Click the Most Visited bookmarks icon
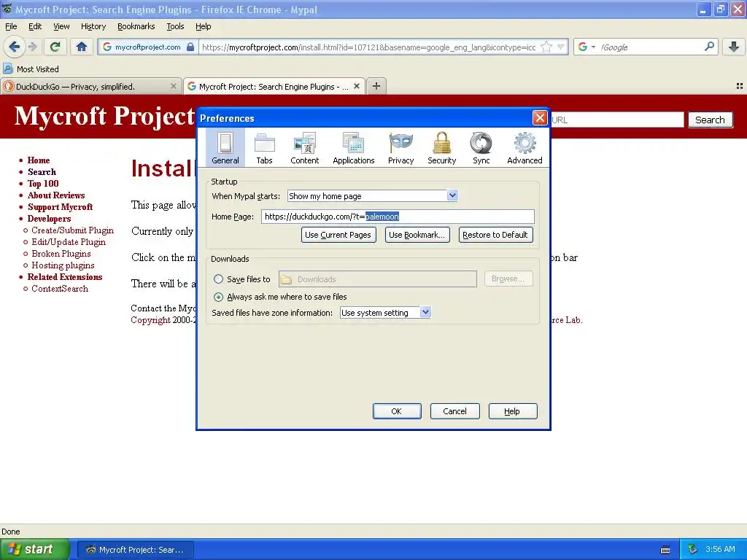Viewport: 747px width, 560px height. coord(7,69)
